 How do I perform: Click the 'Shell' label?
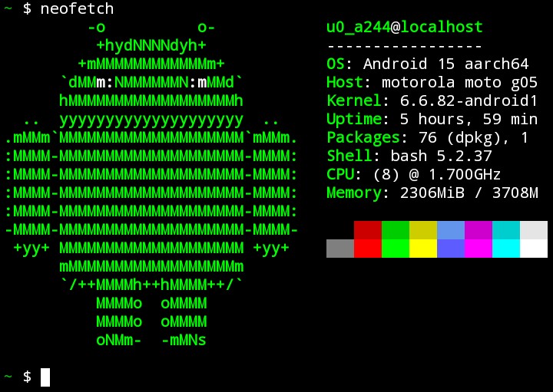coord(349,156)
